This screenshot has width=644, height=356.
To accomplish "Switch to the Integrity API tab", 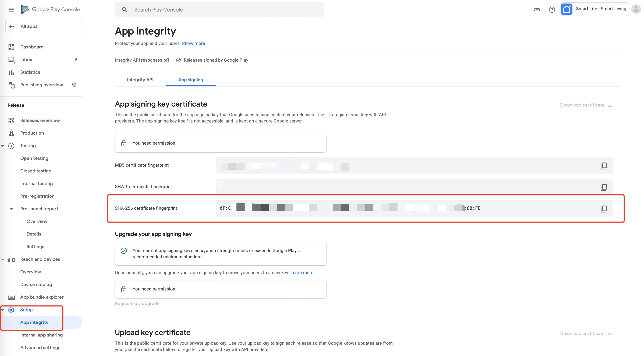I will [x=140, y=80].
